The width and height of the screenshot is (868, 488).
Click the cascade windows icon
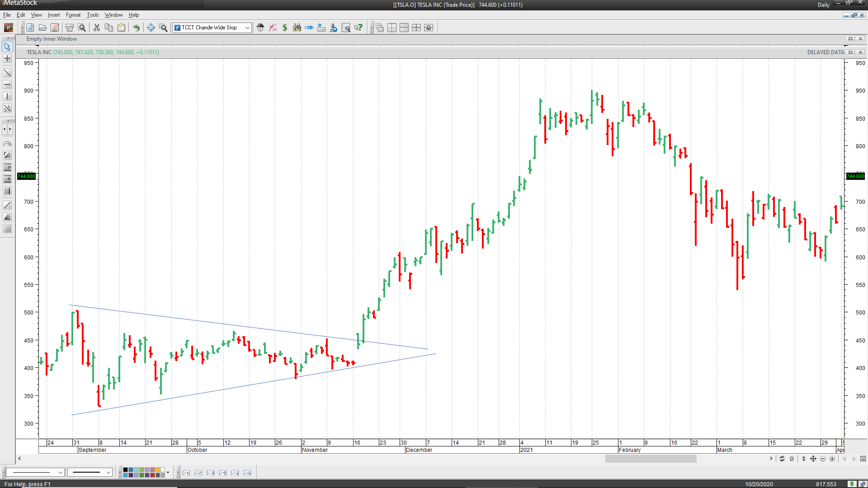[x=380, y=28]
